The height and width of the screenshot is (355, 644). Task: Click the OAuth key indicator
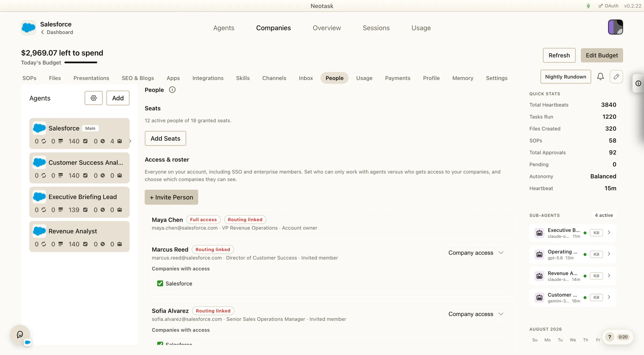coord(608,6)
